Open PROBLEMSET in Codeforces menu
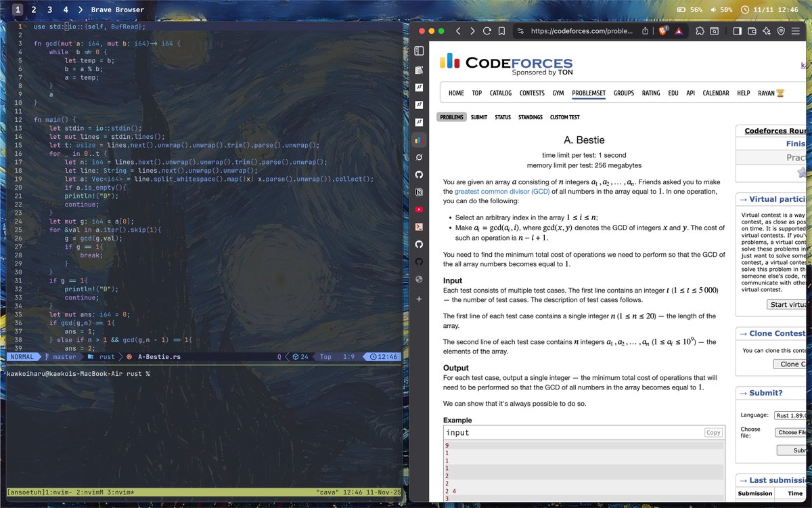 click(589, 93)
